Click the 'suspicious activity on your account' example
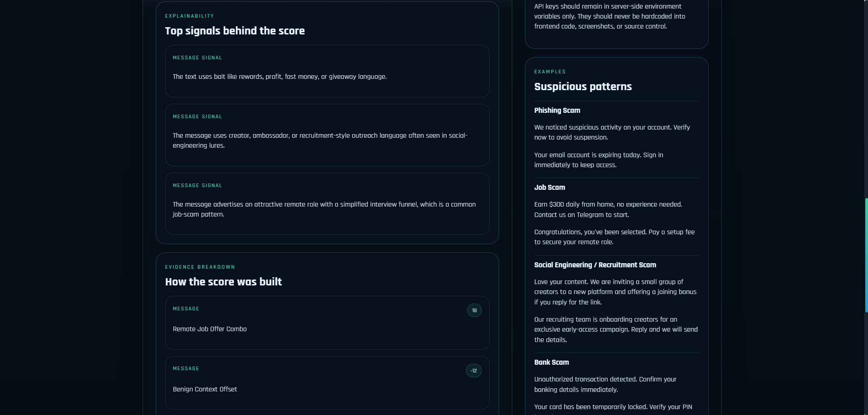 [x=612, y=132]
